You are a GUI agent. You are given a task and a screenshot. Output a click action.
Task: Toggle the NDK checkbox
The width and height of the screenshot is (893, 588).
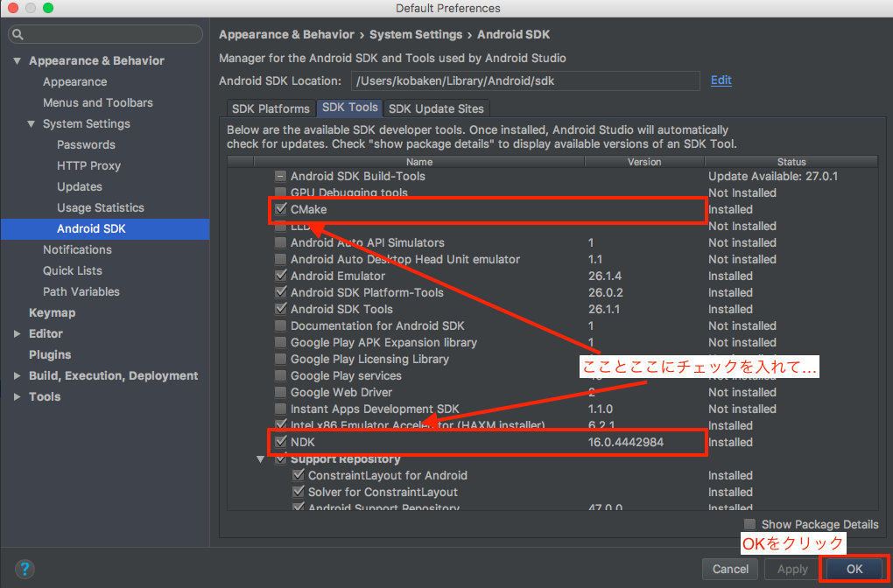(281, 442)
